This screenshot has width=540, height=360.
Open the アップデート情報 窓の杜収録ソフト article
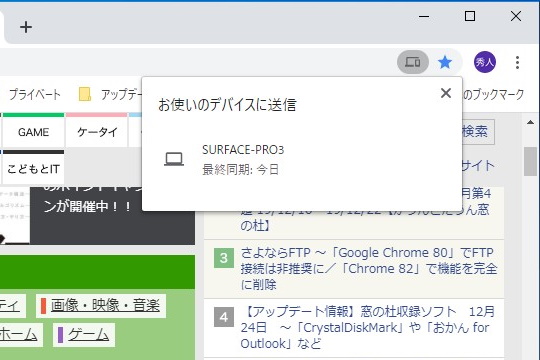pyautogui.click(x=367, y=327)
